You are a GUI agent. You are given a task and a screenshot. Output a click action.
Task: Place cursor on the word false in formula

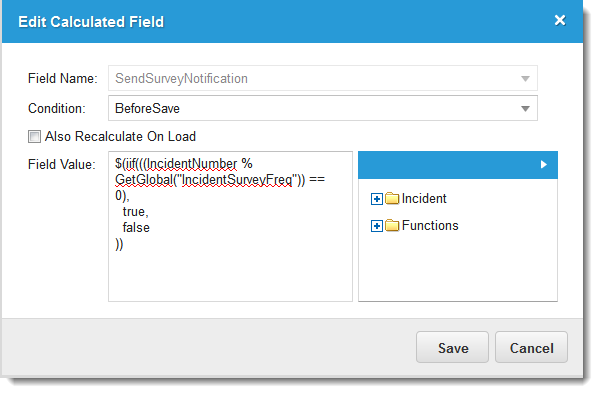136,228
